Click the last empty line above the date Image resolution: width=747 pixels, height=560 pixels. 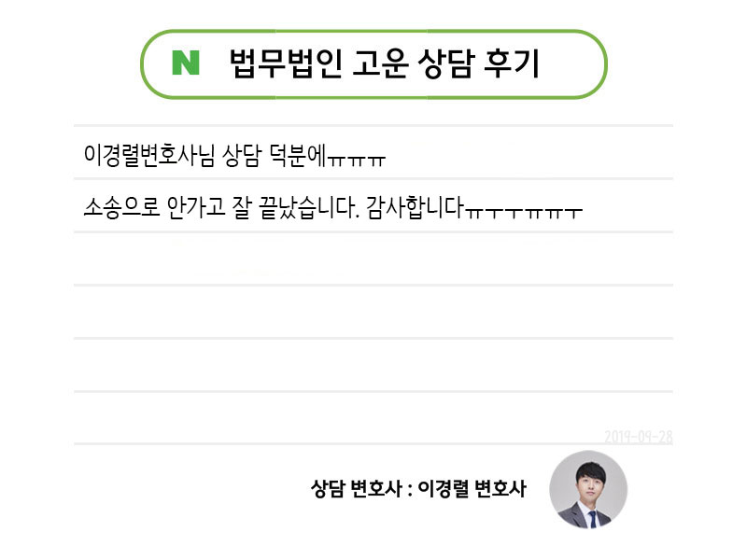tap(373, 417)
